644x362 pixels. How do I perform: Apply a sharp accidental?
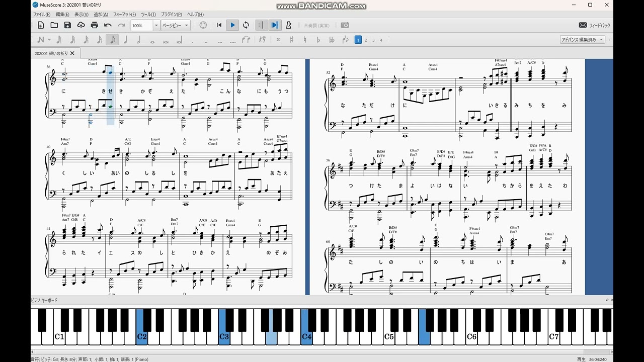(291, 40)
